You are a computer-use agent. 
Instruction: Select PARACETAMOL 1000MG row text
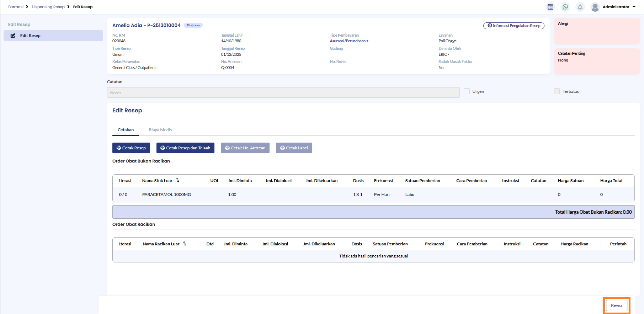166,195
